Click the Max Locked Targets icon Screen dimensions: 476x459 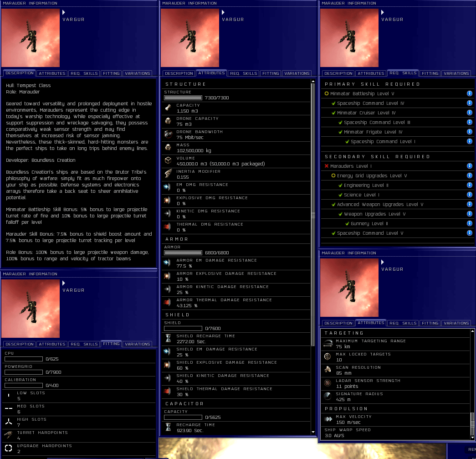[x=328, y=356]
